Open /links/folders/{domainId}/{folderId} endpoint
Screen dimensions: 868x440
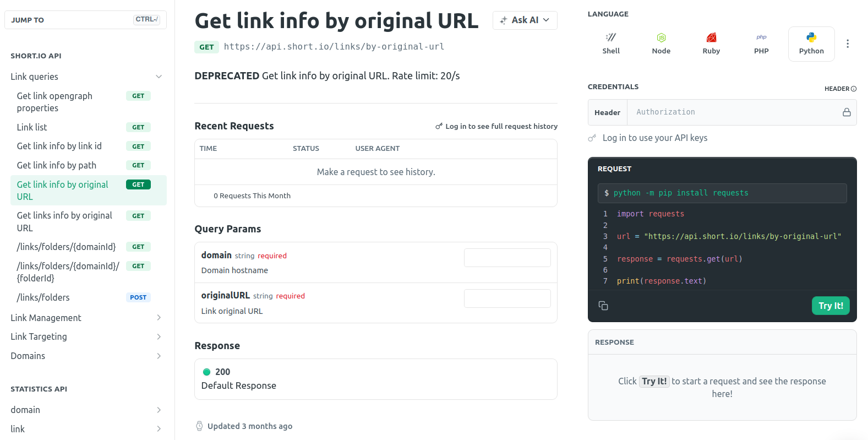click(x=88, y=272)
